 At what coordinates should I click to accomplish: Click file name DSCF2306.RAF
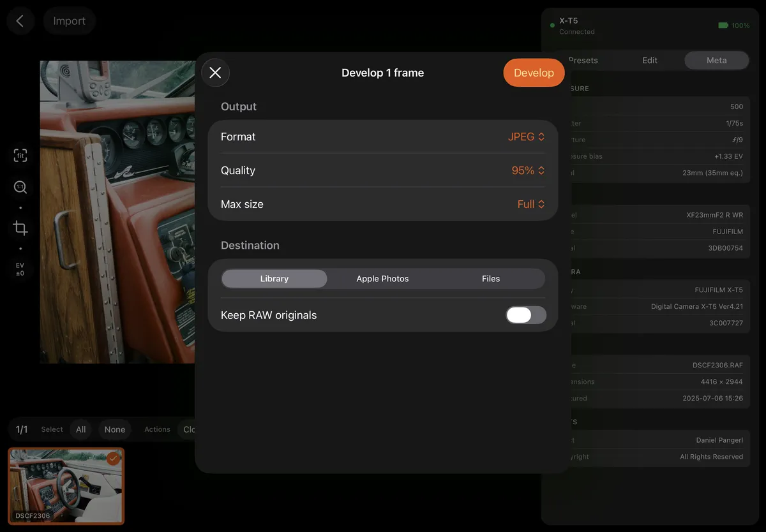[x=718, y=366]
